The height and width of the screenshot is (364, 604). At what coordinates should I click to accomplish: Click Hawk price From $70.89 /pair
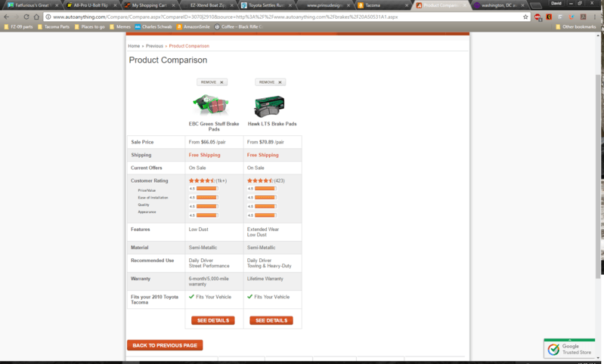[x=265, y=142]
